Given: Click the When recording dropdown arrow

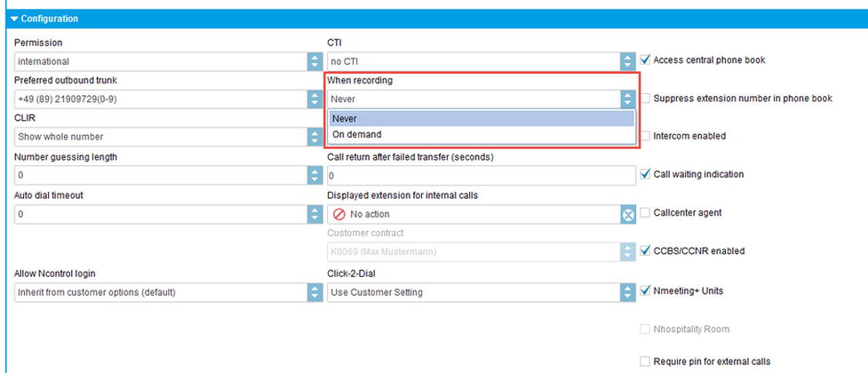Looking at the screenshot, I should click(x=628, y=99).
